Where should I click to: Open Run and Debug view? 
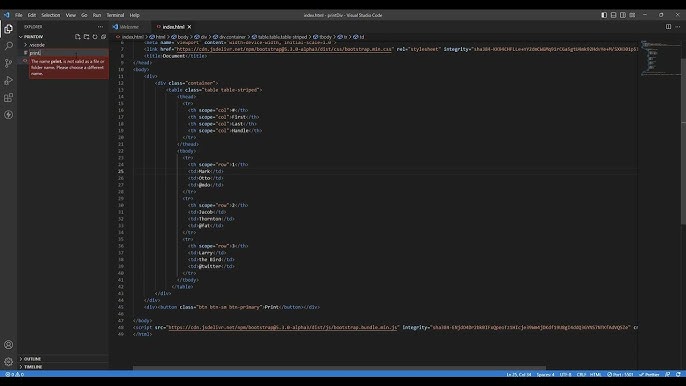coord(8,81)
